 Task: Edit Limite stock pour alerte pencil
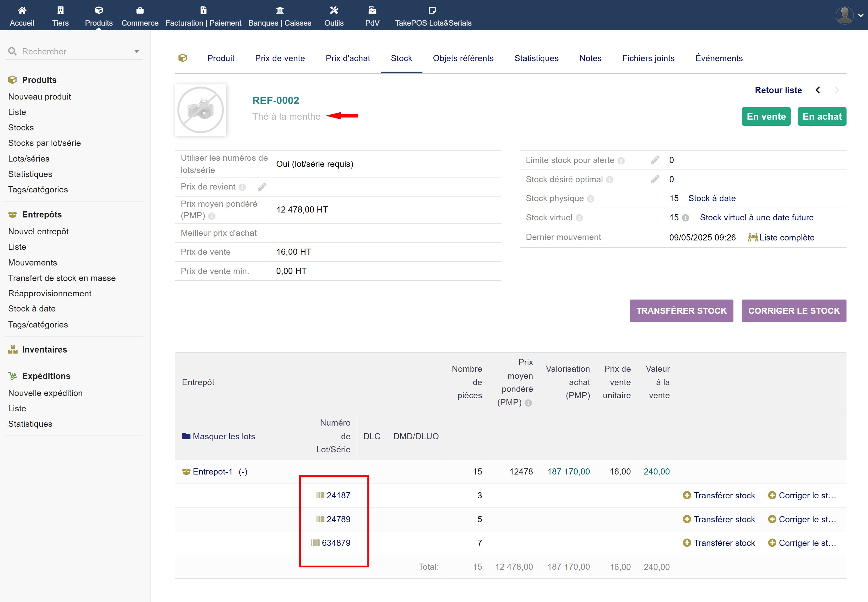(x=655, y=160)
